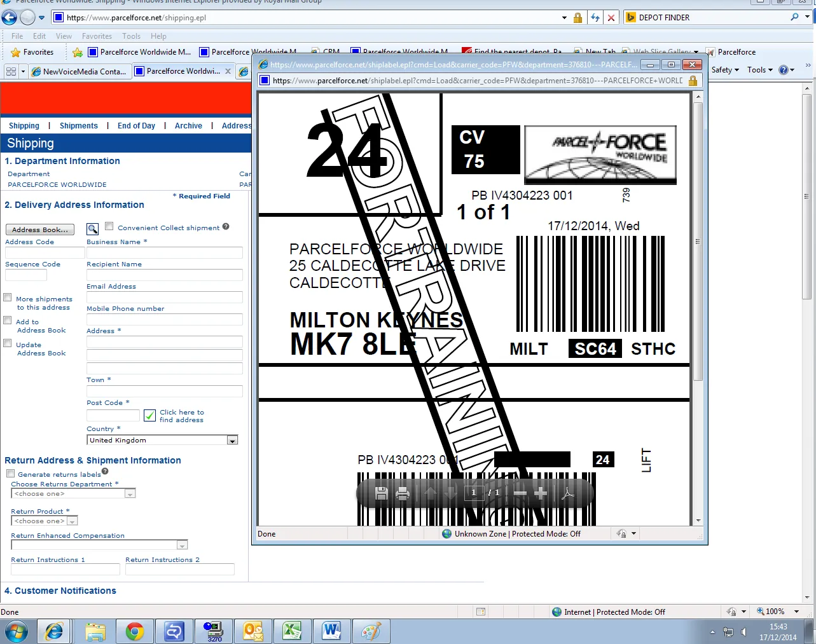
Task: Open the Quick Tabs grid icon
Action: [x=11, y=71]
